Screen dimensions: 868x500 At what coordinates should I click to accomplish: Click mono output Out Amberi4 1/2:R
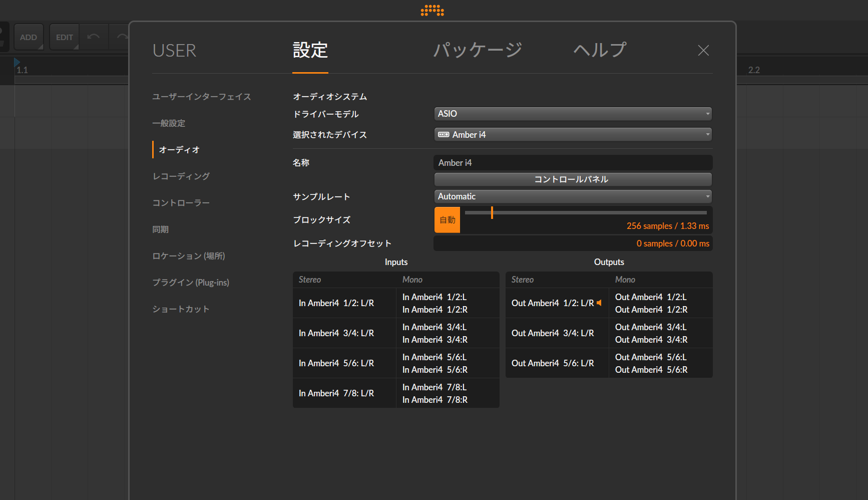tap(651, 310)
